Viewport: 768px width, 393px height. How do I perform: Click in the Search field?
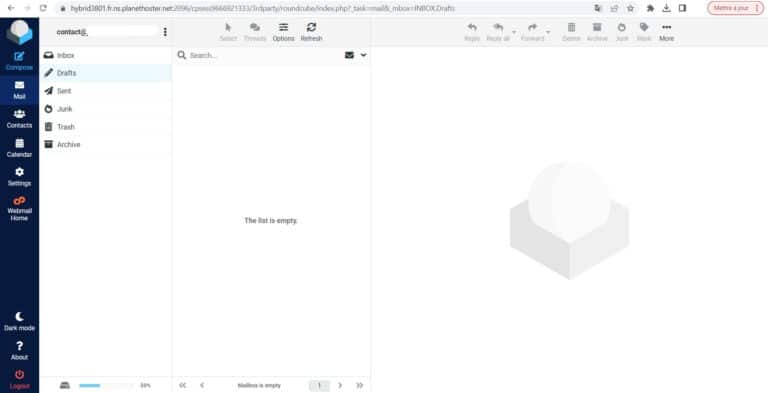point(264,55)
